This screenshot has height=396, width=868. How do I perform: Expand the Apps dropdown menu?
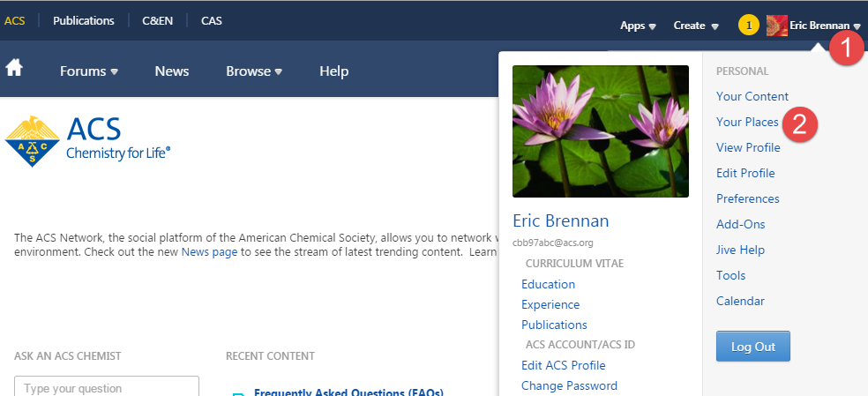638,26
